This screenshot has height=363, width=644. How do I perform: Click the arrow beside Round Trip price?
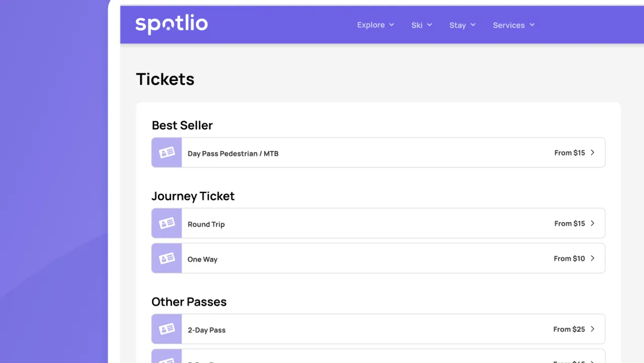tap(592, 224)
